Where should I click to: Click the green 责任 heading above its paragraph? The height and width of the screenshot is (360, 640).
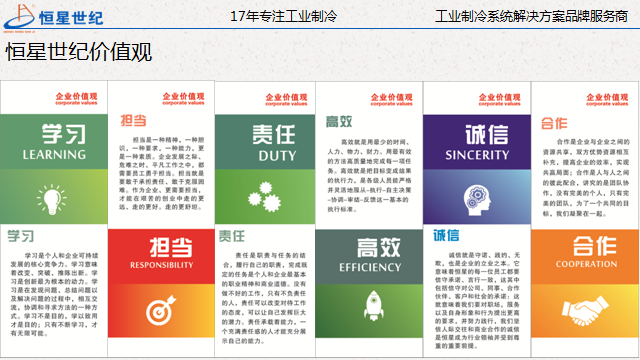[231, 236]
